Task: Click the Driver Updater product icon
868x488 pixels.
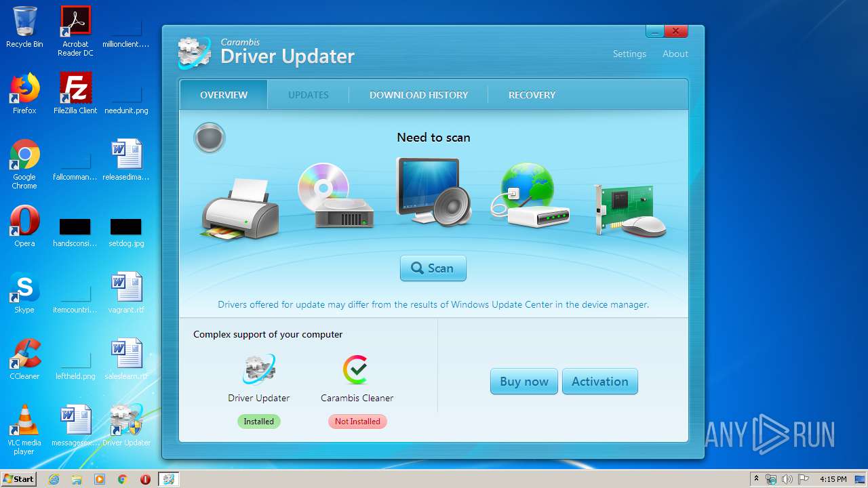Action: pos(259,369)
